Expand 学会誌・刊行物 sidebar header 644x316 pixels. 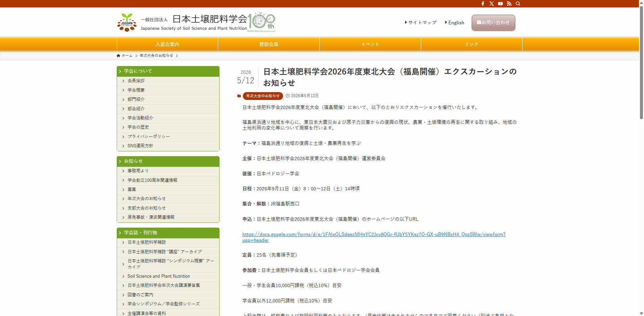click(x=168, y=233)
